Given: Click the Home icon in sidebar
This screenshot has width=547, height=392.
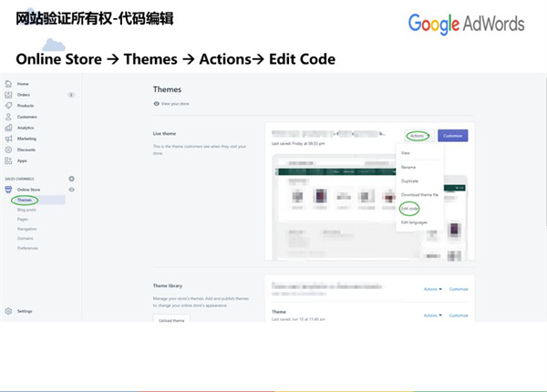Looking at the screenshot, I should (8, 84).
